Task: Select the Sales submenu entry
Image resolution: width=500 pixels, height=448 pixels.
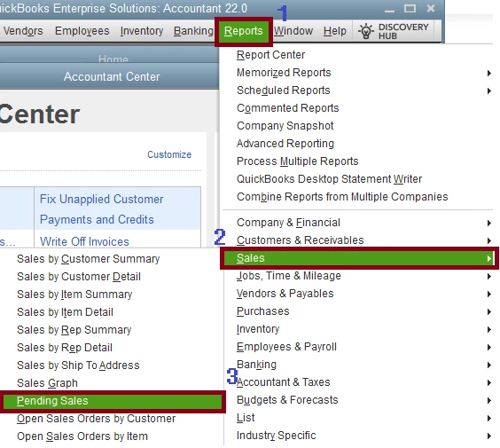Action: tap(359, 258)
